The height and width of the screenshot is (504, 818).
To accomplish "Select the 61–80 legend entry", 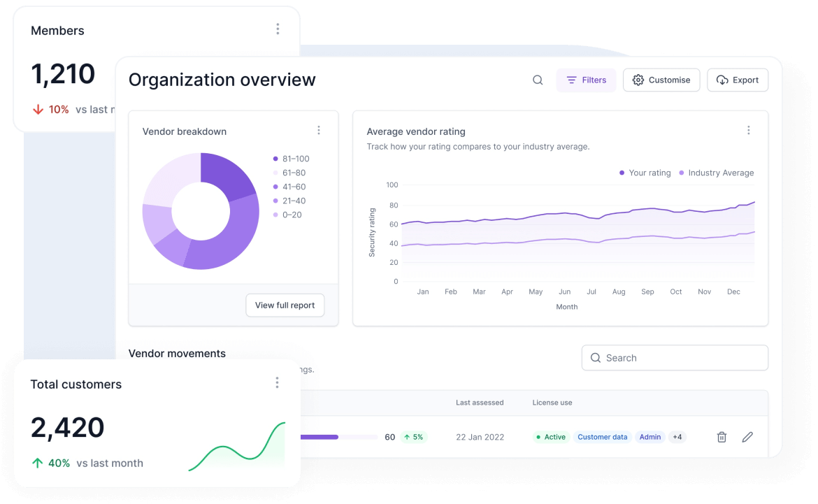I will [x=289, y=173].
